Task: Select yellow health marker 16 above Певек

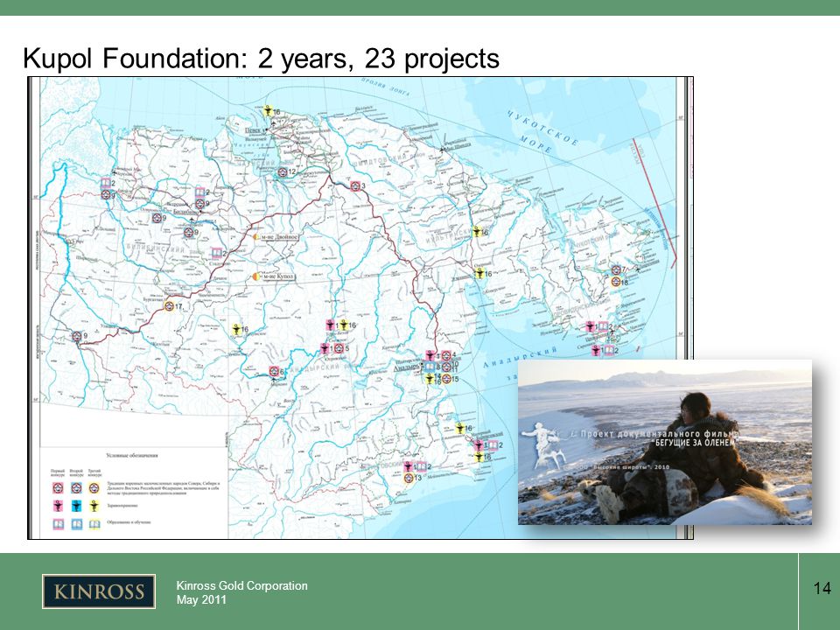Action: pos(268,111)
